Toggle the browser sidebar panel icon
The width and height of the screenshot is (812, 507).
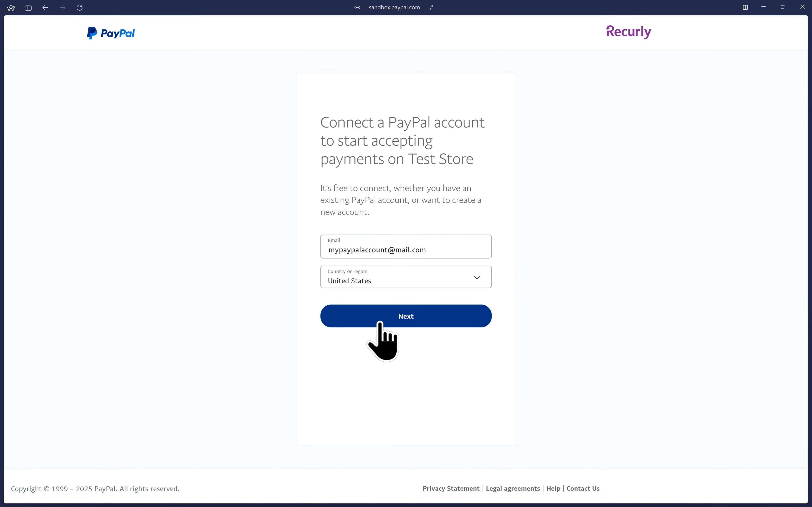click(x=28, y=8)
